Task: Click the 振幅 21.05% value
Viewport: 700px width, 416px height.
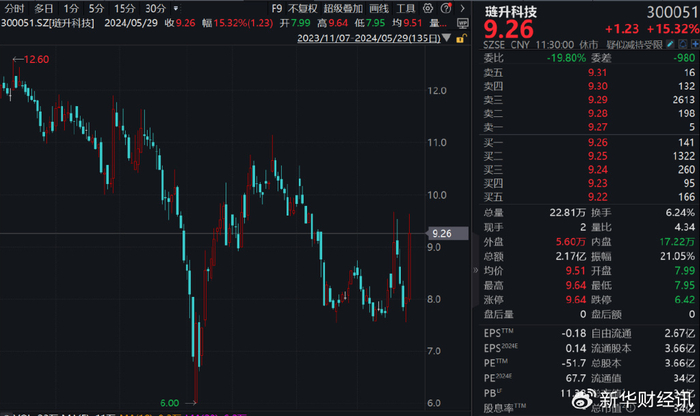Action: [678, 256]
